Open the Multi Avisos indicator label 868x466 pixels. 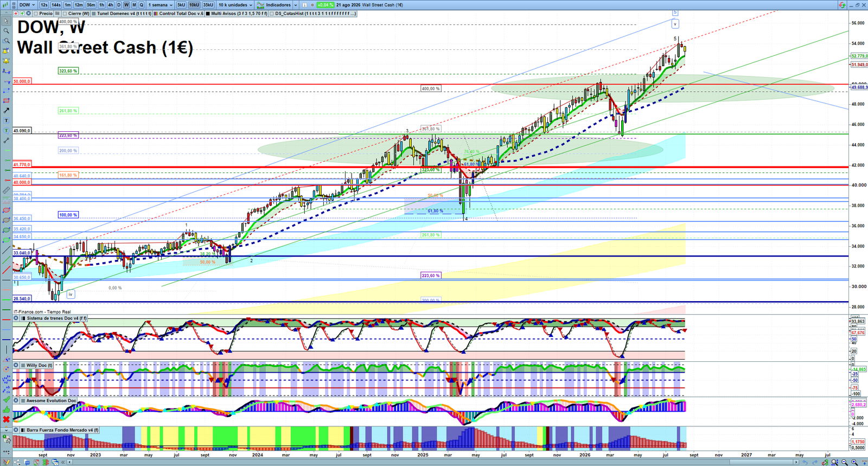pyautogui.click(x=239, y=13)
